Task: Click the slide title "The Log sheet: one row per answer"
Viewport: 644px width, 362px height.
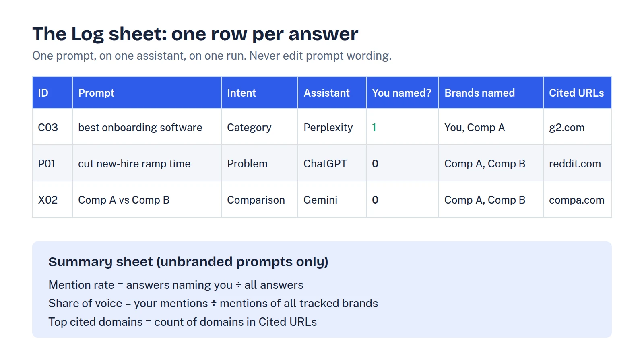Action: [x=195, y=34]
